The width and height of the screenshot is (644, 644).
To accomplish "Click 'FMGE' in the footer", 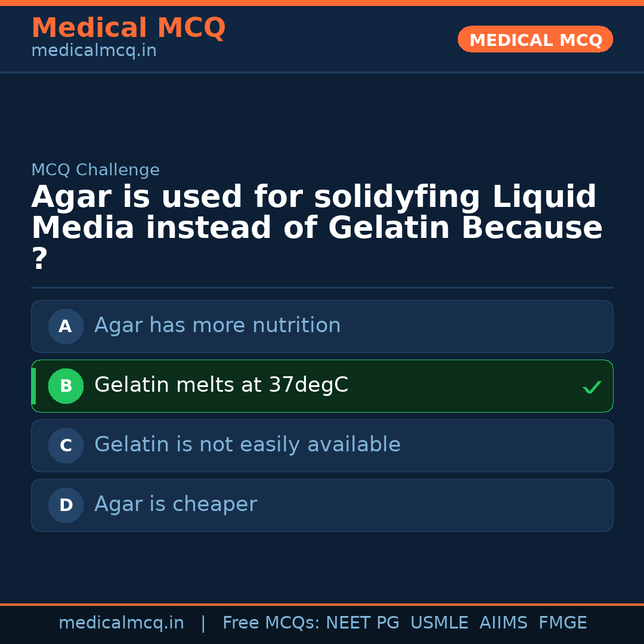I will 562,623.
